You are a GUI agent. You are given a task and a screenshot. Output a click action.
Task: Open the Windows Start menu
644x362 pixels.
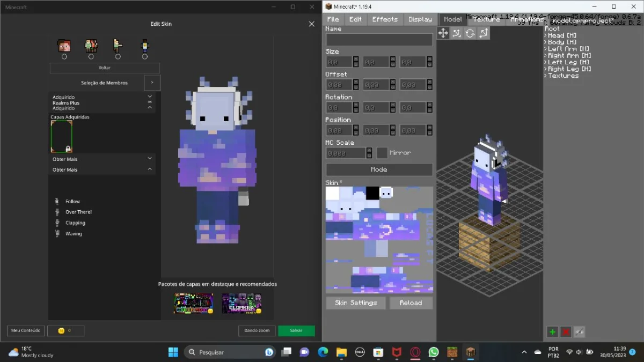pos(173,352)
